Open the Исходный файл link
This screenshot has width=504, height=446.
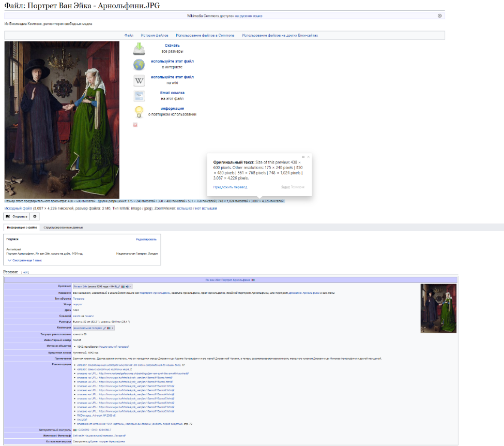pos(18,208)
